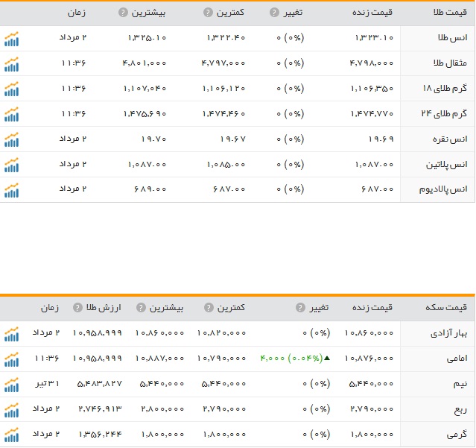Open the chart icon for بهار آزادی coin row
The height and width of the screenshot is (448, 476).
pyautogui.click(x=11, y=334)
